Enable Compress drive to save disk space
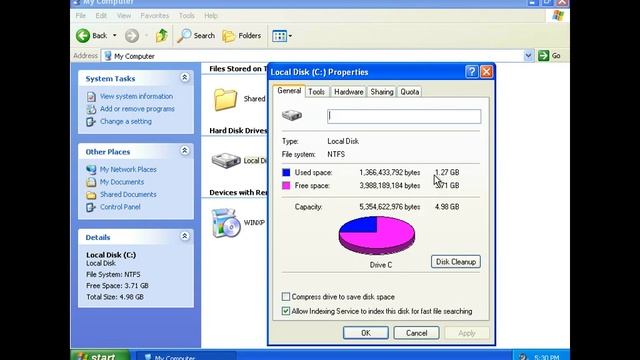The width and height of the screenshot is (640, 360). 286,296
